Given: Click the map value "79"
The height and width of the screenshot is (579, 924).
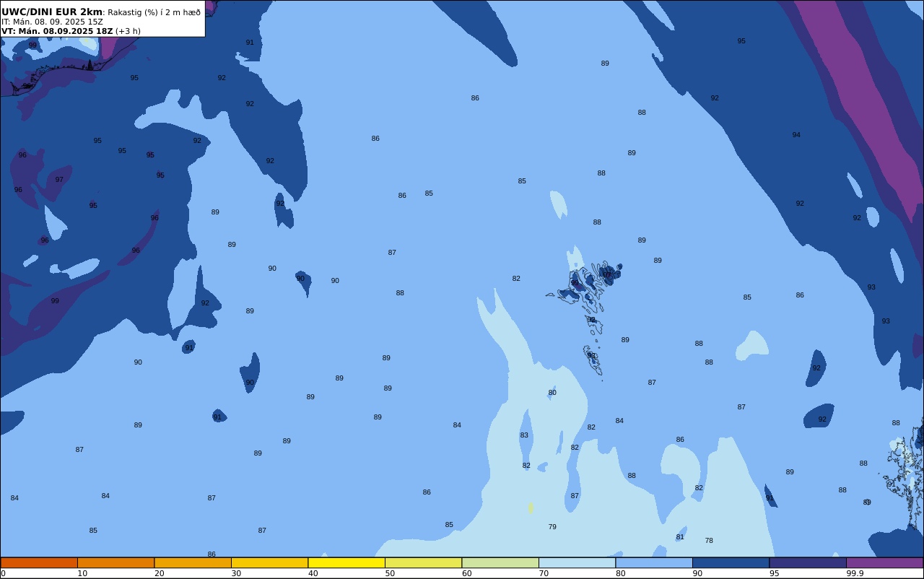Looking at the screenshot, I should tap(552, 527).
